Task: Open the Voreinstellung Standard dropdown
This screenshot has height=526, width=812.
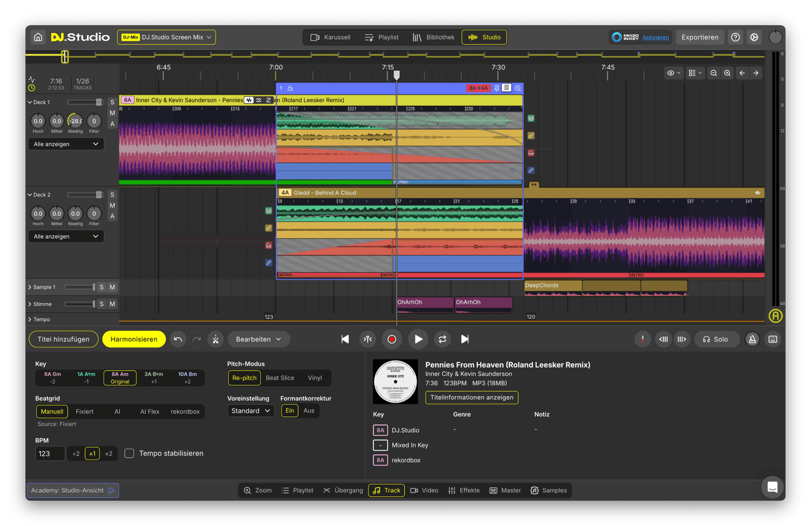Action: click(251, 411)
